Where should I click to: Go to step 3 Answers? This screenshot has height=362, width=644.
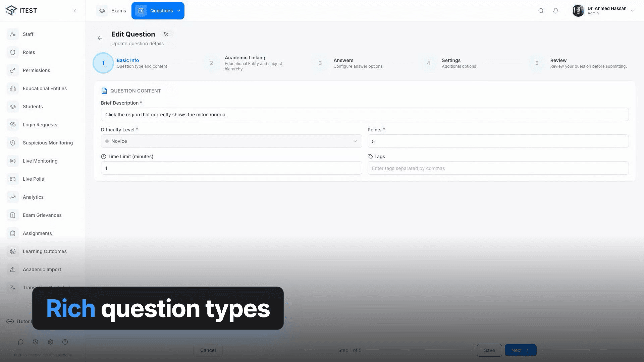[347, 63]
